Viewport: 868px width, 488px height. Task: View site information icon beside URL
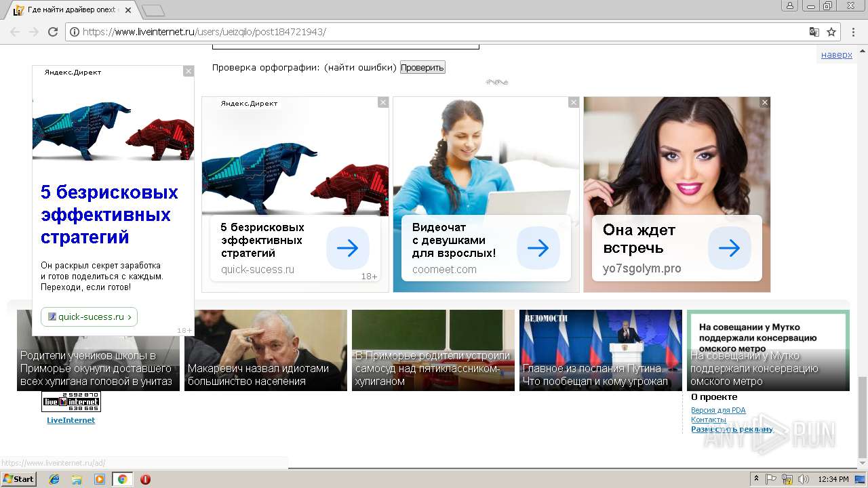point(75,32)
